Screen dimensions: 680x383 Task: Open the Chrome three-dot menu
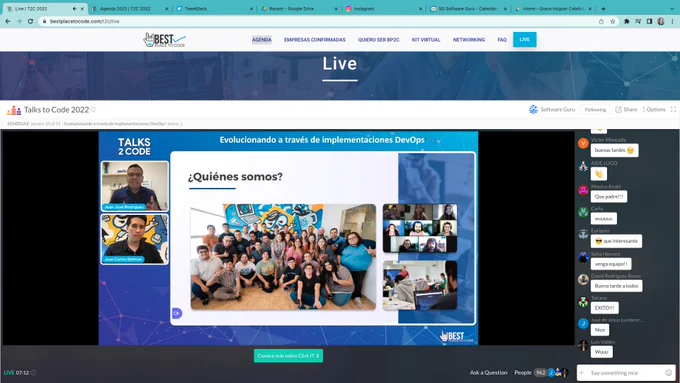[673, 21]
